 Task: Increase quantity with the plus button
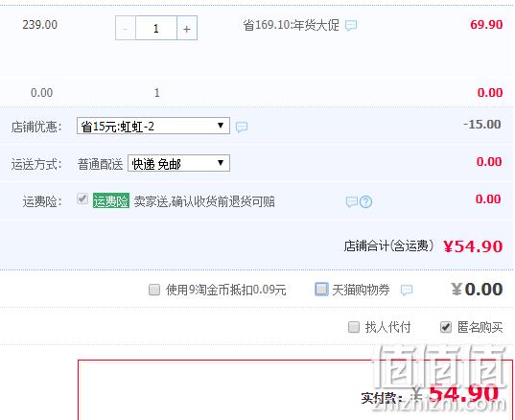pyautogui.click(x=187, y=29)
